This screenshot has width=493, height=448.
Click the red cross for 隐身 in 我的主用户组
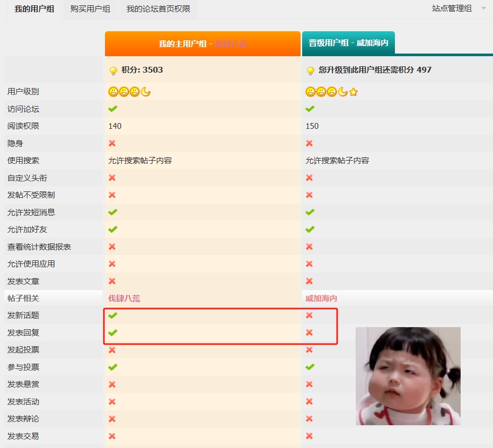click(x=112, y=143)
